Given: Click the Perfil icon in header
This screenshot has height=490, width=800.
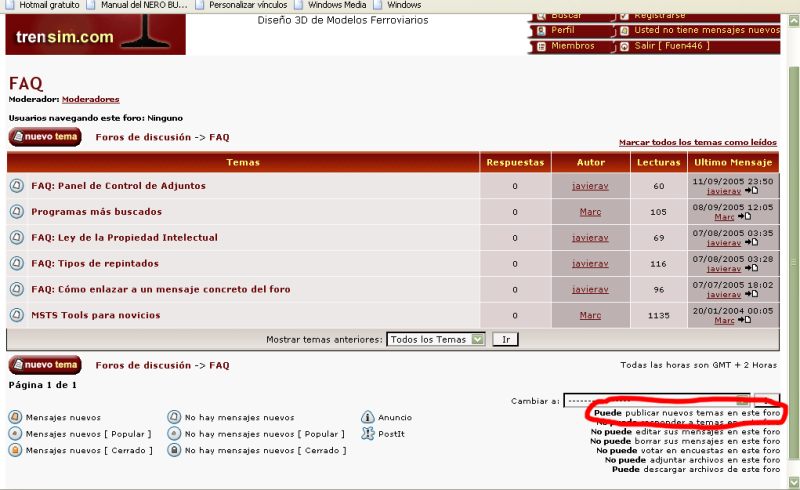Looking at the screenshot, I should [541, 31].
